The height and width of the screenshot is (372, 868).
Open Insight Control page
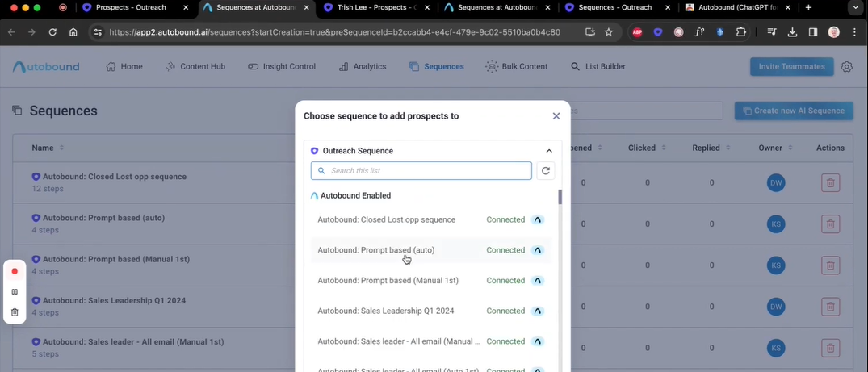pos(282,66)
